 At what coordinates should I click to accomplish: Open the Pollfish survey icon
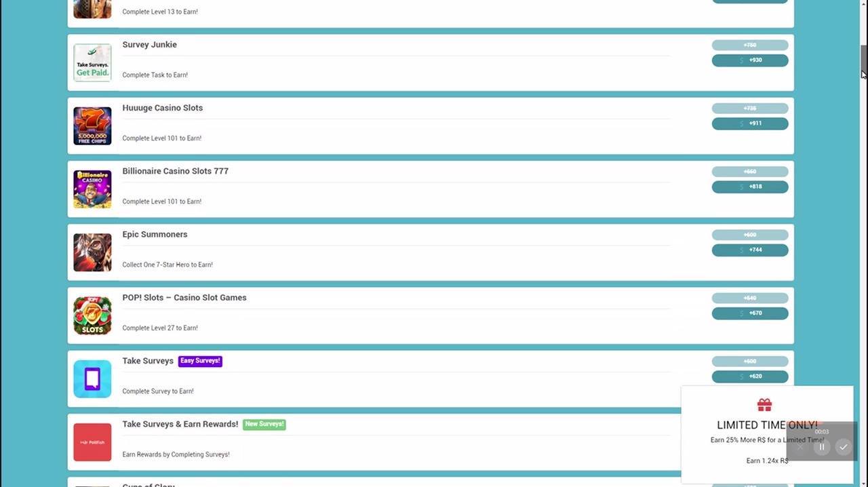92,442
